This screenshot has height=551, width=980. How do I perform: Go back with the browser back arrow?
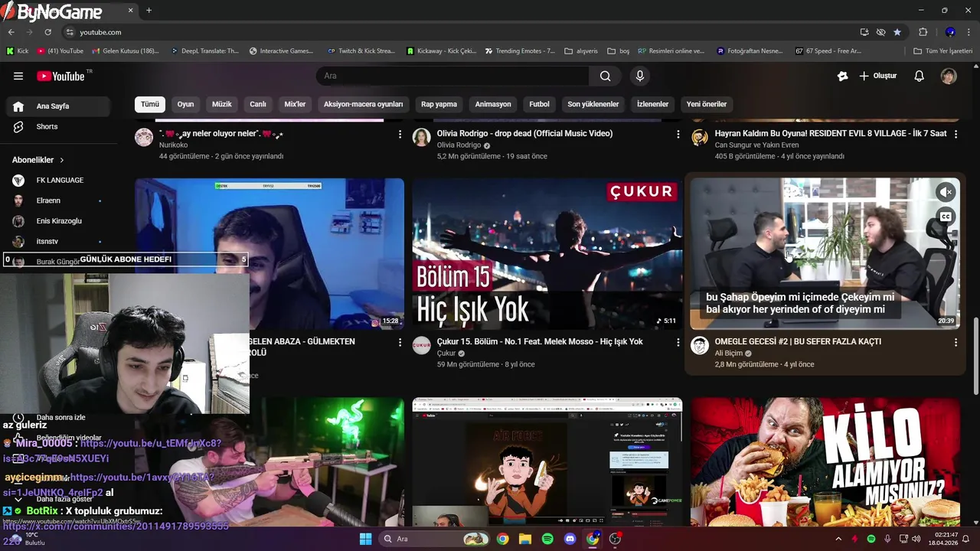click(11, 32)
